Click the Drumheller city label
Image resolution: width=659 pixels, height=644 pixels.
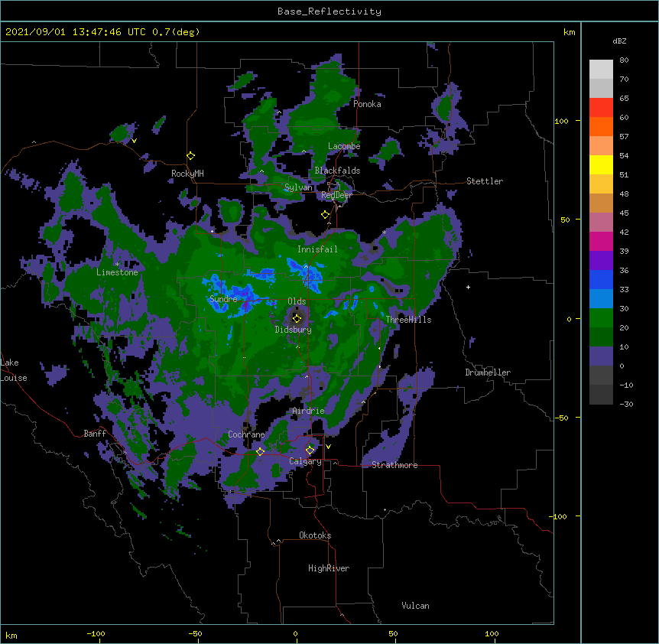[488, 372]
